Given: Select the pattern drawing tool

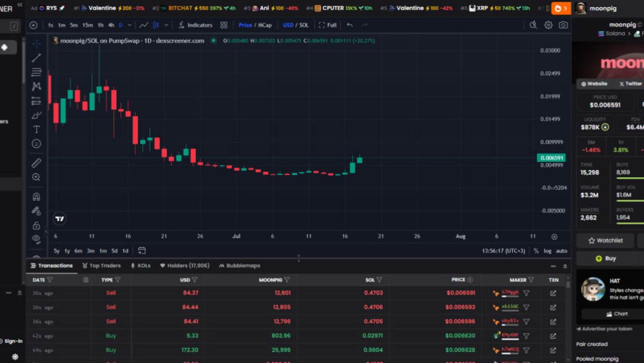Looking at the screenshot, I should (x=36, y=86).
